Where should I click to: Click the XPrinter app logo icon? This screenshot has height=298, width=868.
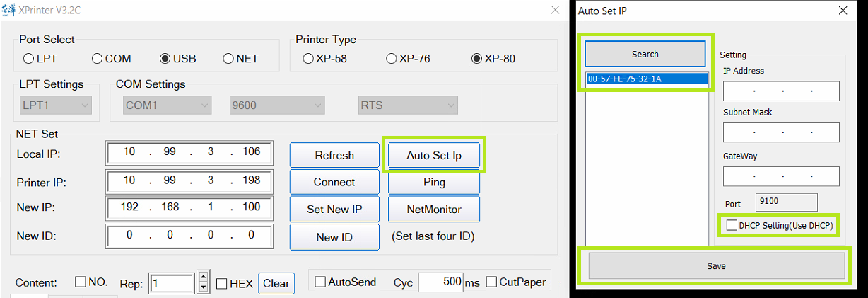10,11
